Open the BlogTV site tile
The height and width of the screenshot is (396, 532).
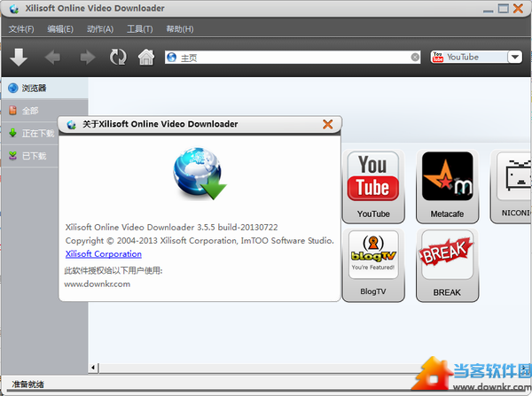pyautogui.click(x=373, y=265)
